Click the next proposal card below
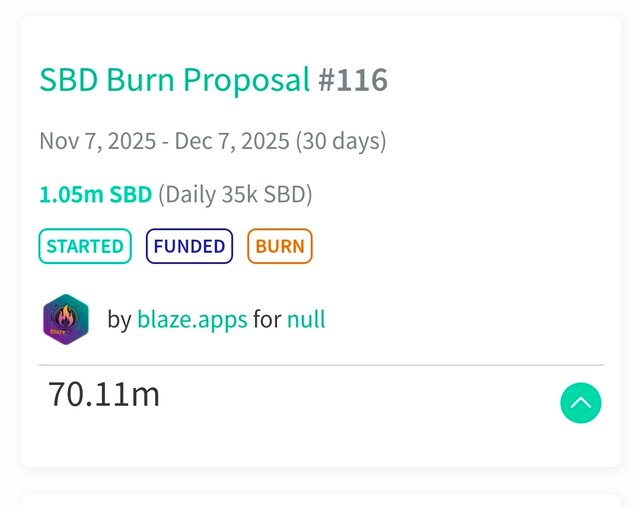 [x=320, y=499]
